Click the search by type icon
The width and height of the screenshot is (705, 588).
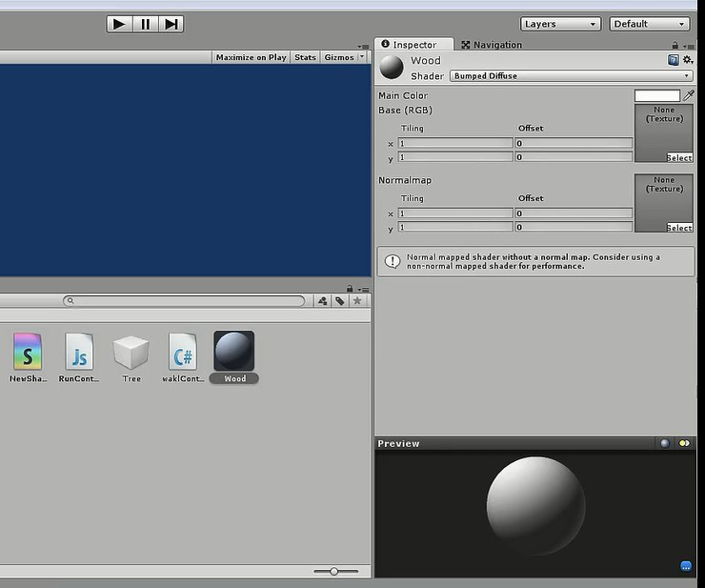pos(323,301)
